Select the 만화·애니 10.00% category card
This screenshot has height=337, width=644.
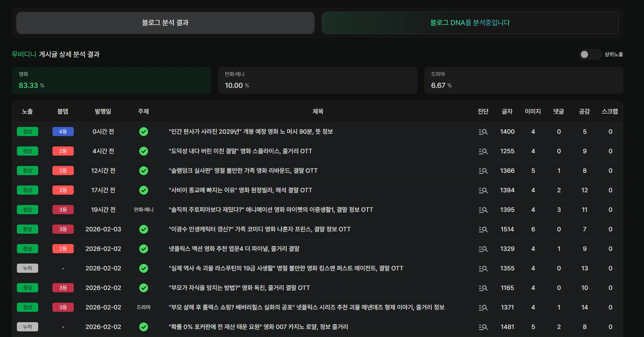[x=317, y=80]
